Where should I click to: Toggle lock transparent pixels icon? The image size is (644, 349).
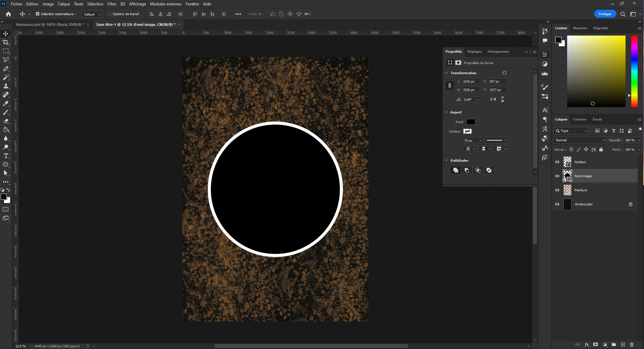[x=571, y=150]
